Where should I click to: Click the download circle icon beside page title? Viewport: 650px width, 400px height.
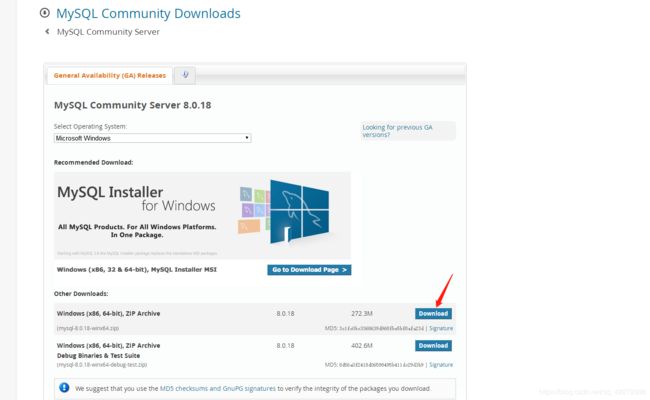coord(44,13)
